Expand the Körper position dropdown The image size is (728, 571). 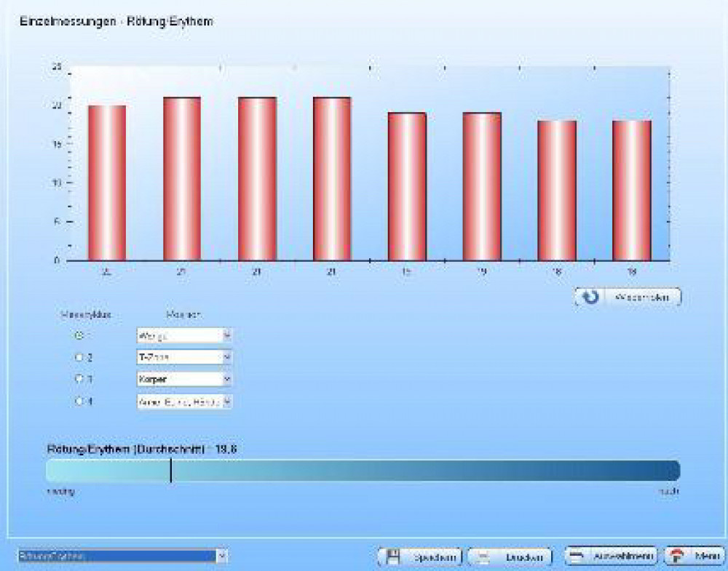226,379
